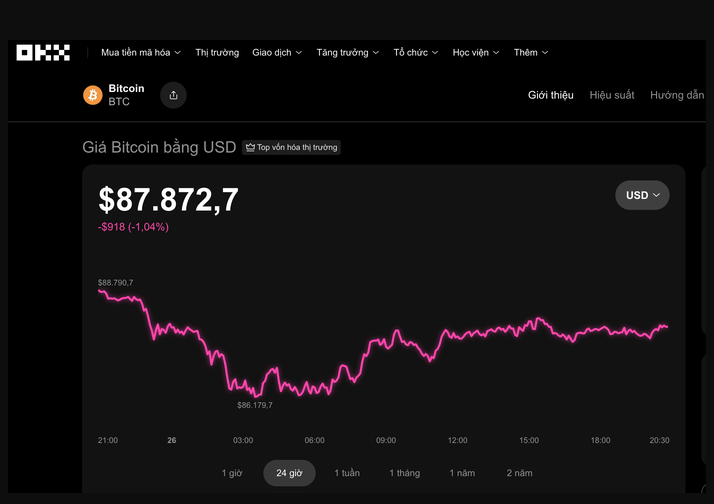This screenshot has width=714, height=504.
Task: Click the crown icon in market cap badge
Action: (x=250, y=148)
